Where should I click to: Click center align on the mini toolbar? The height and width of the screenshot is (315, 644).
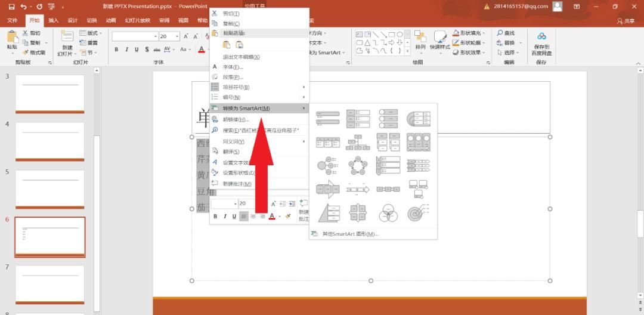(x=253, y=217)
